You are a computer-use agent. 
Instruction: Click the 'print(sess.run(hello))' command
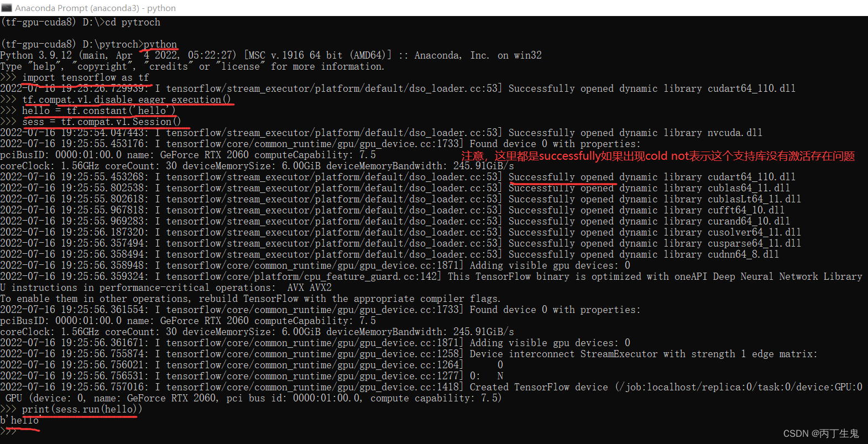(x=82, y=409)
